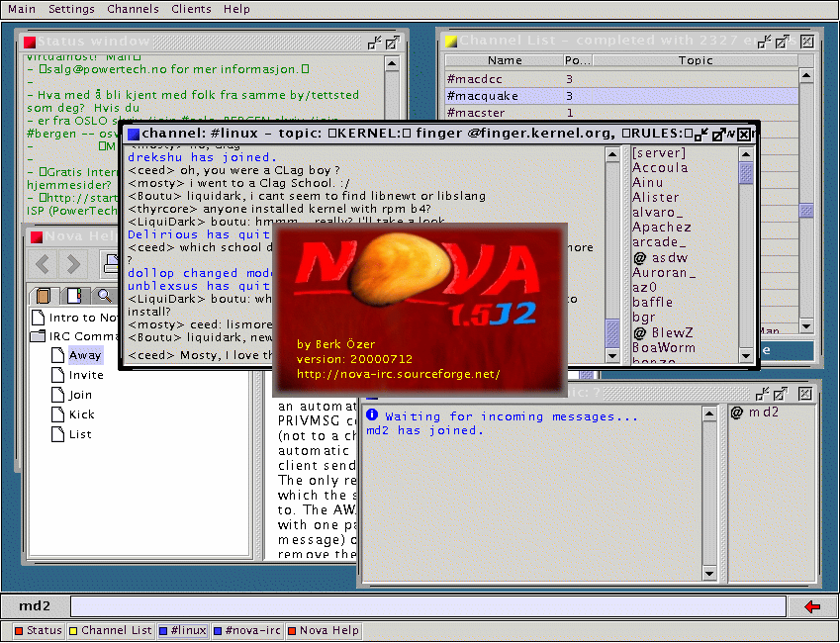Image resolution: width=840 pixels, height=643 pixels.
Task: Maximize the Channel List window
Action: tap(783, 42)
